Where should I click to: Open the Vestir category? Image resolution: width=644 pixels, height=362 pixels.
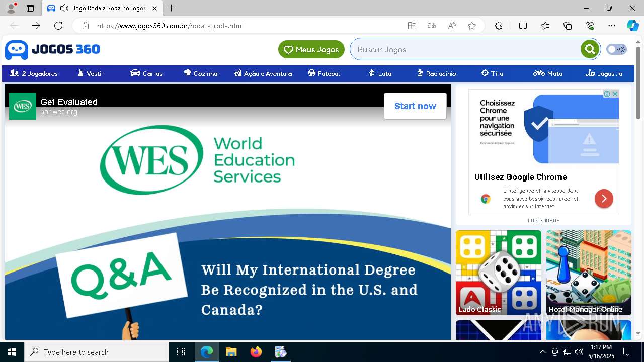91,73
